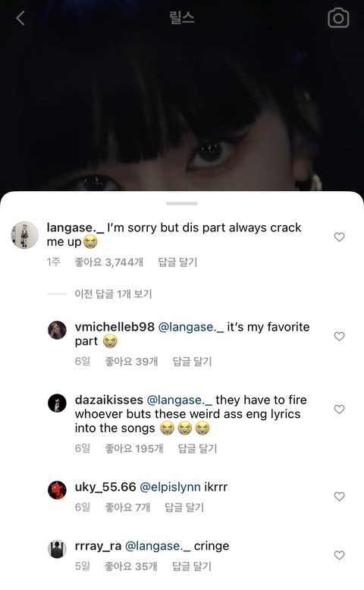
Task: Reply to langase._ via 답글 달기
Action: pyautogui.click(x=177, y=262)
